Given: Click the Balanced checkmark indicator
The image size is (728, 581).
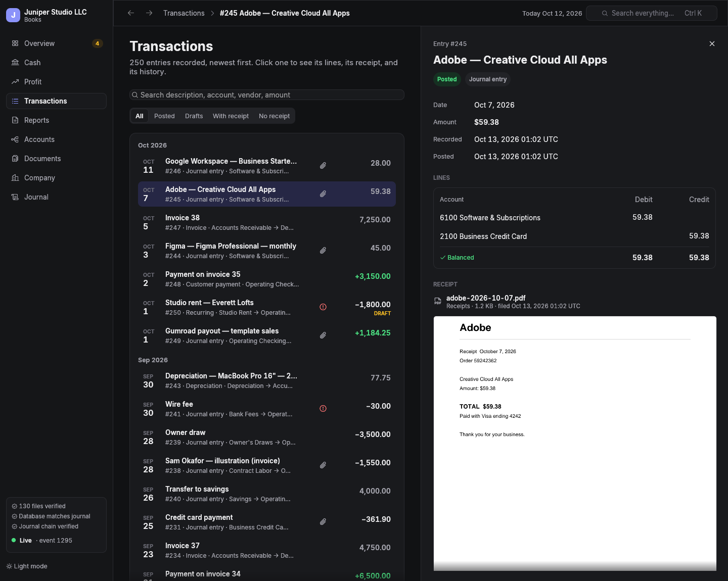Looking at the screenshot, I should (457, 258).
